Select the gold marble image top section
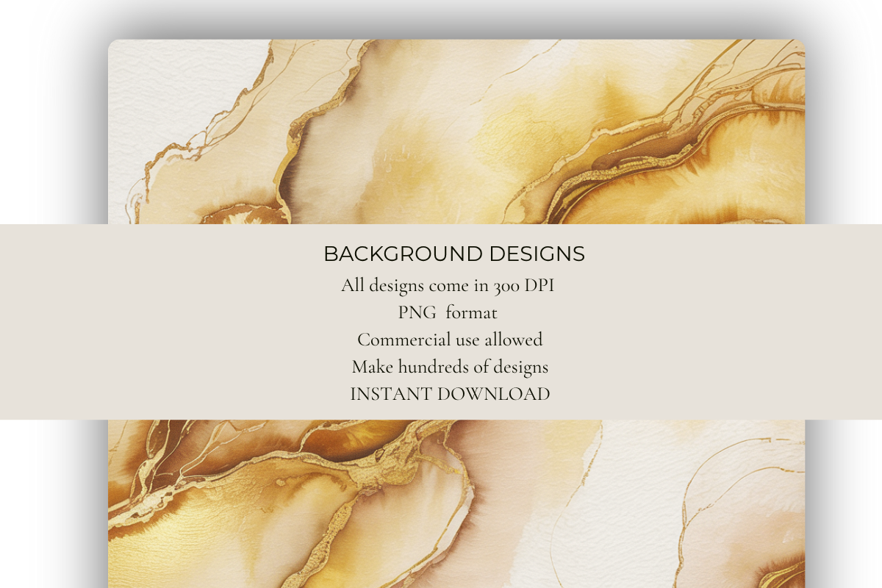882x588 pixels. (456, 132)
